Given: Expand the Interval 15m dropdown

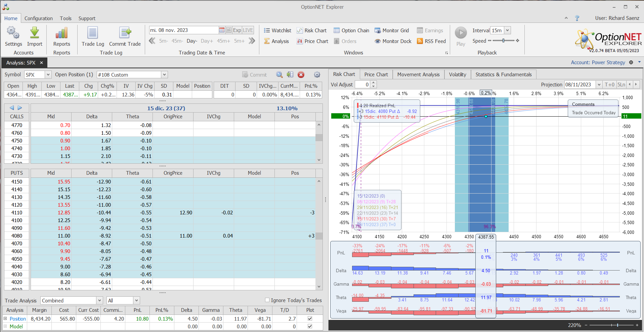Looking at the screenshot, I should point(507,30).
